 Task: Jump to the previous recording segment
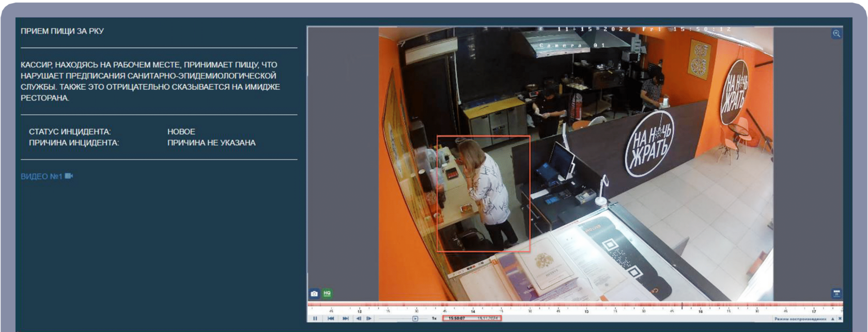click(331, 318)
